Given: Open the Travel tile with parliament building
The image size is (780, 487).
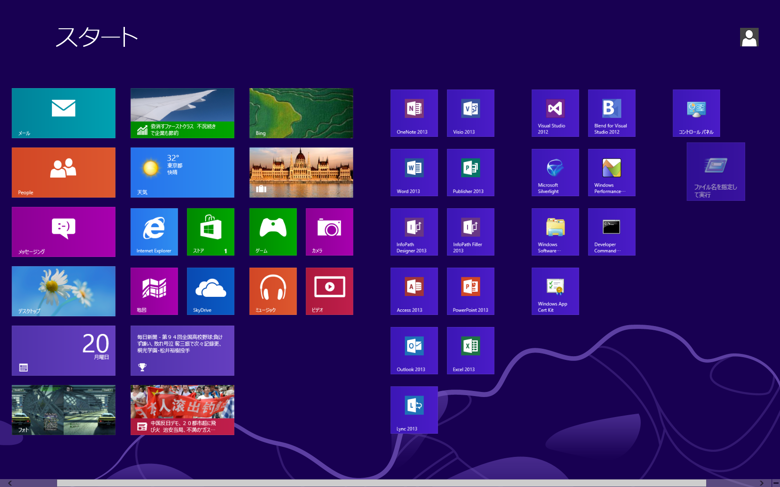Looking at the screenshot, I should point(301,173).
